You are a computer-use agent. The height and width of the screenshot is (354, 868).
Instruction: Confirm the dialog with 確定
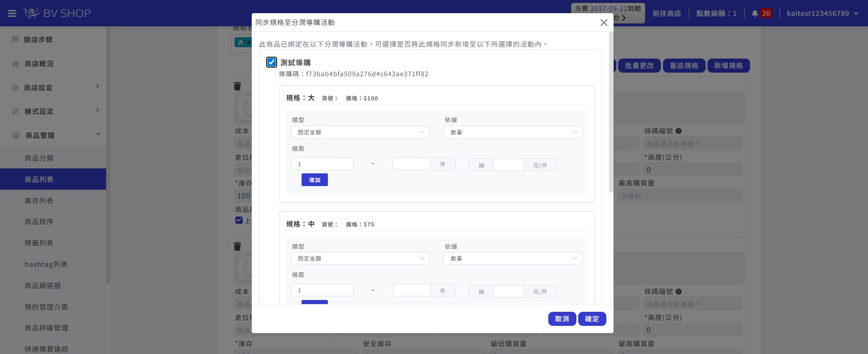coord(592,319)
